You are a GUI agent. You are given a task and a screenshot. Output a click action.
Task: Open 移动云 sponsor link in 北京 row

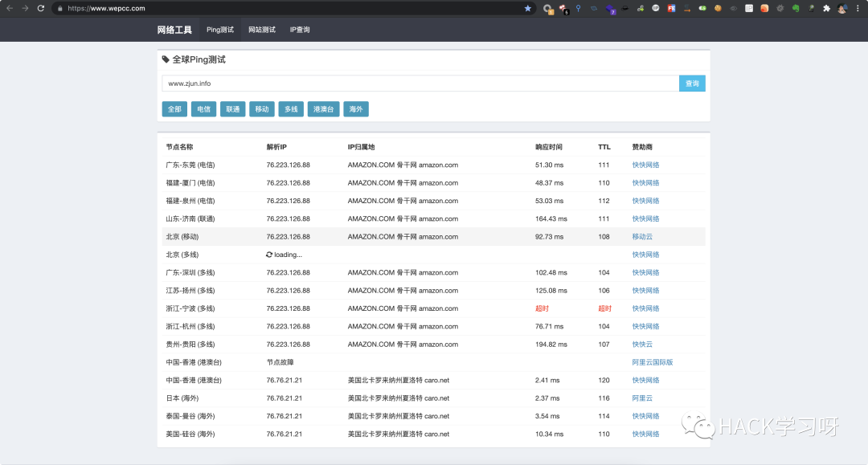[642, 237]
